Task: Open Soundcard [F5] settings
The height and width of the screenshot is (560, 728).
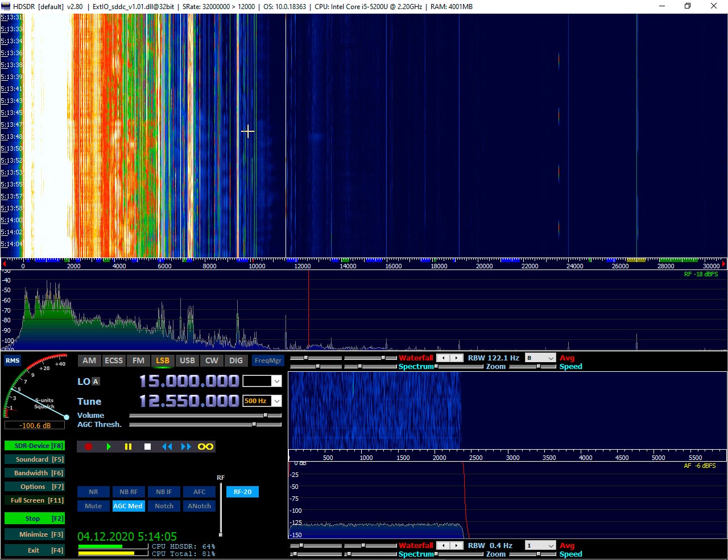Action: click(34, 459)
